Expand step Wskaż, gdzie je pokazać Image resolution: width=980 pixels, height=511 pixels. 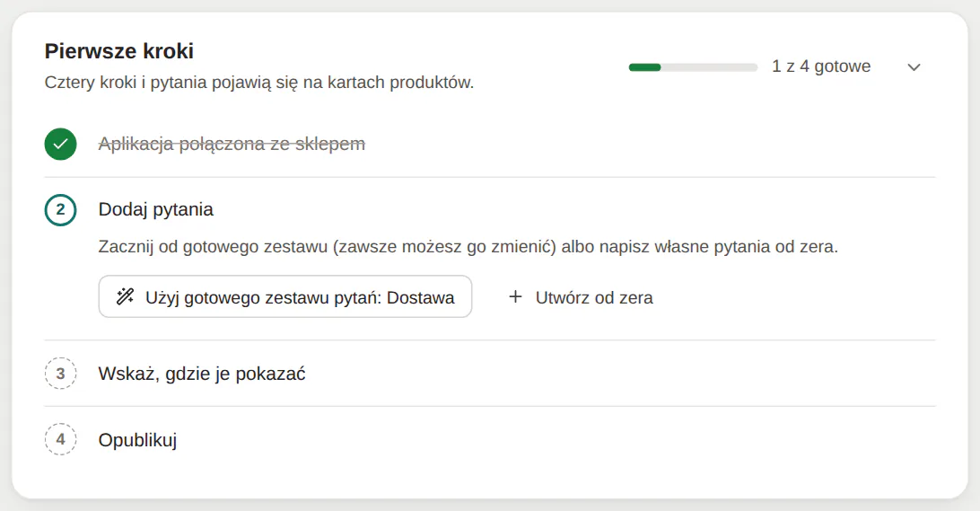[x=202, y=374]
